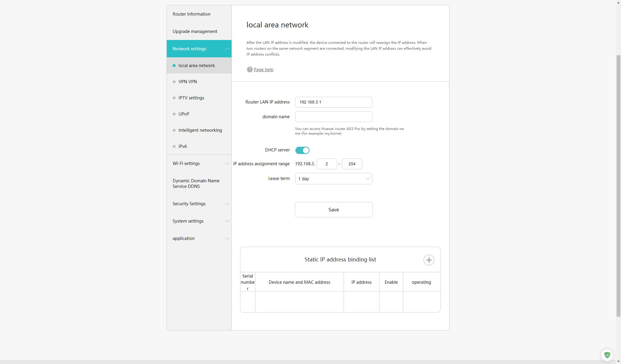This screenshot has width=621, height=364.
Task: Open the Router information page
Action: 192,14
